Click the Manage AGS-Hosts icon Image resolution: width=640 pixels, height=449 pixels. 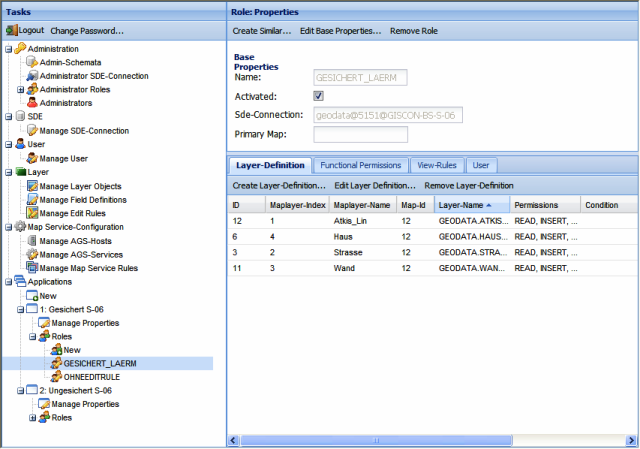coord(32,241)
